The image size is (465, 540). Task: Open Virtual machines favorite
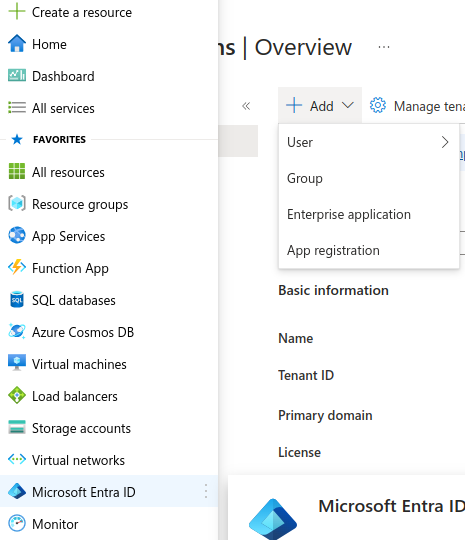pyautogui.click(x=79, y=364)
